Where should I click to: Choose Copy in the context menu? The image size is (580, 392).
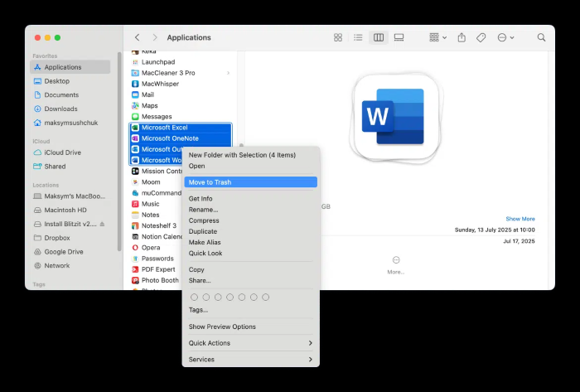[x=250, y=269]
